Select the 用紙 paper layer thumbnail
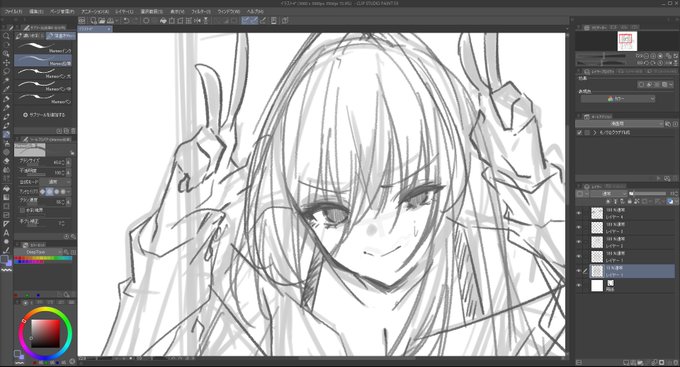The image size is (680, 367). [597, 285]
